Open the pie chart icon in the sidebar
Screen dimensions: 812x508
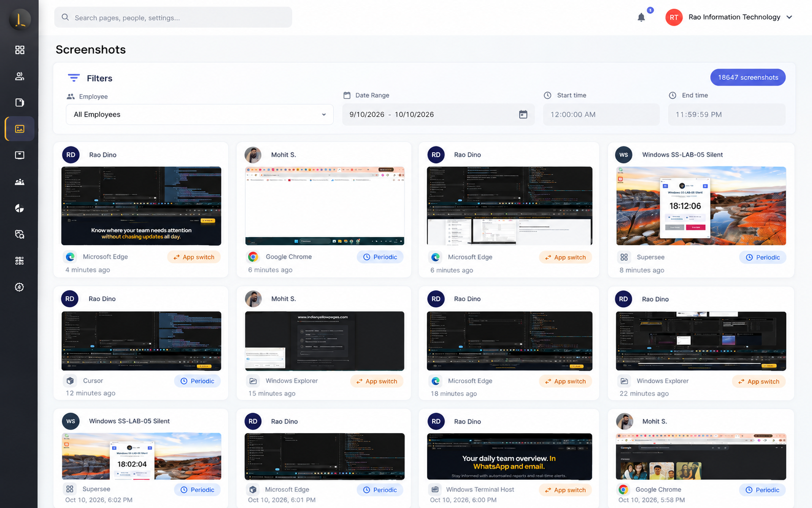pyautogui.click(x=19, y=208)
